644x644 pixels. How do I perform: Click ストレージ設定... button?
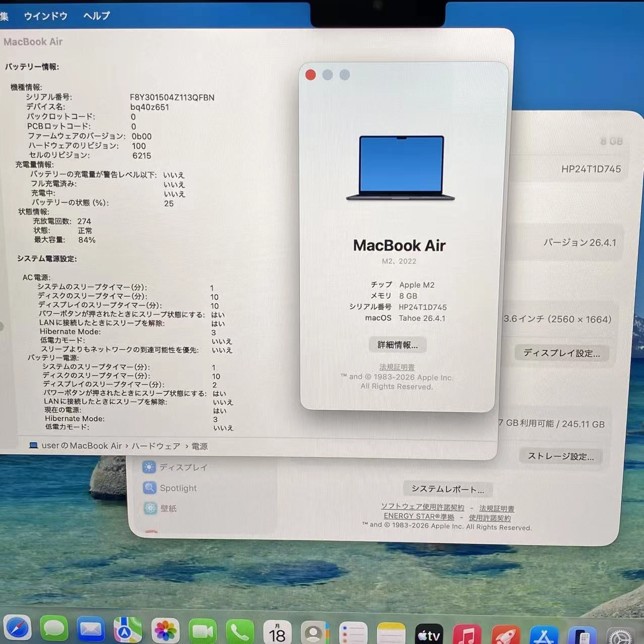point(561,456)
